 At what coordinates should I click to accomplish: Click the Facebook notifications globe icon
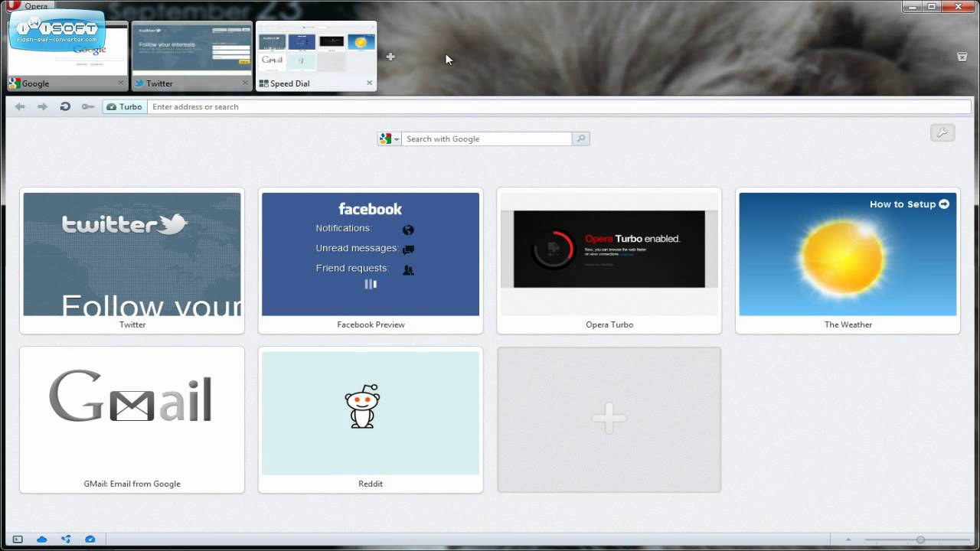tap(408, 230)
